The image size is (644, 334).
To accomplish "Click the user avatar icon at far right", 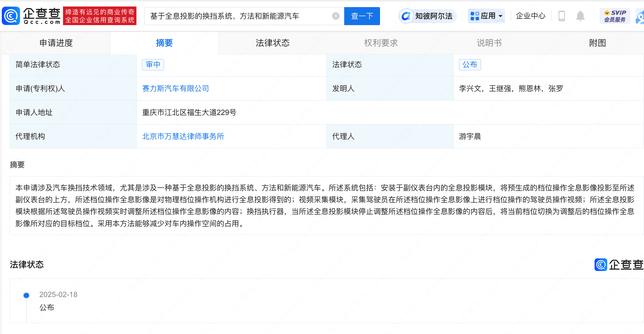I will 640,17.
